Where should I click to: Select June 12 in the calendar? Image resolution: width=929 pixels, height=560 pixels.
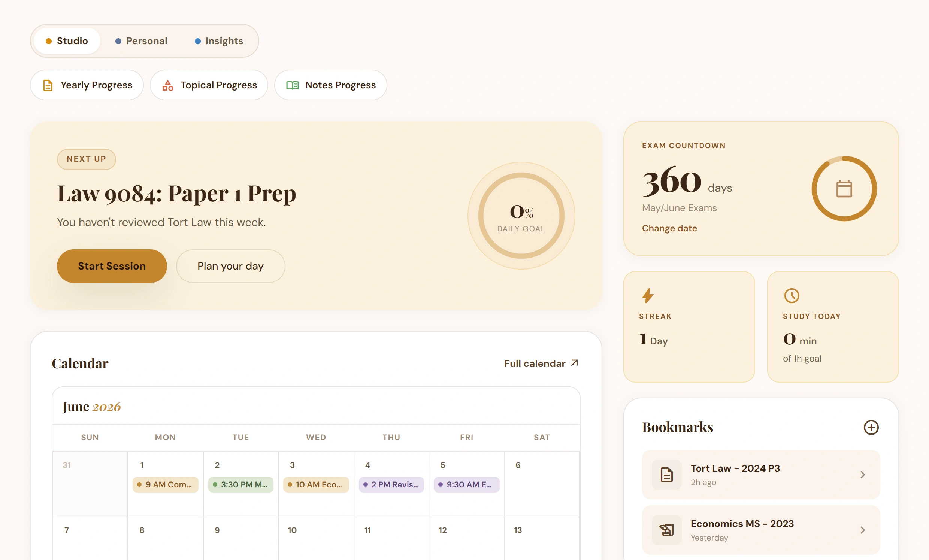[467, 539]
